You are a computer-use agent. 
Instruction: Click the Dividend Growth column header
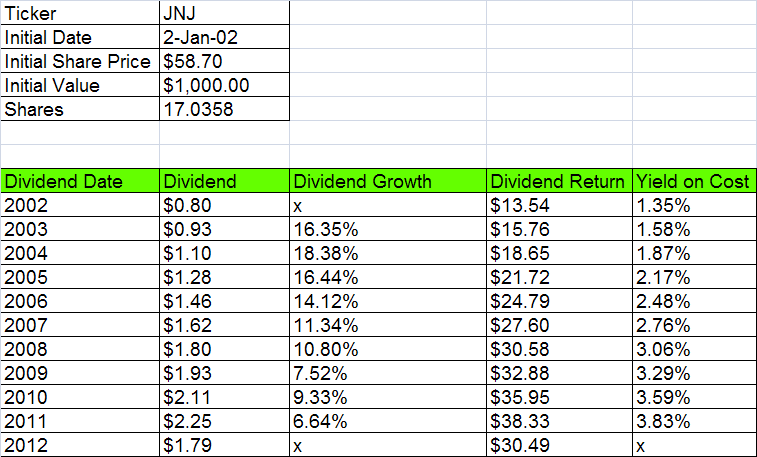(x=387, y=181)
